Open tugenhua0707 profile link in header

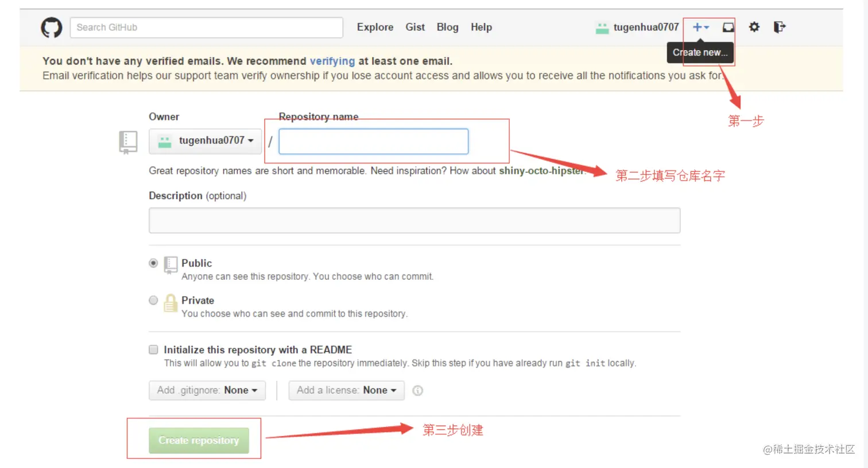[x=646, y=27]
